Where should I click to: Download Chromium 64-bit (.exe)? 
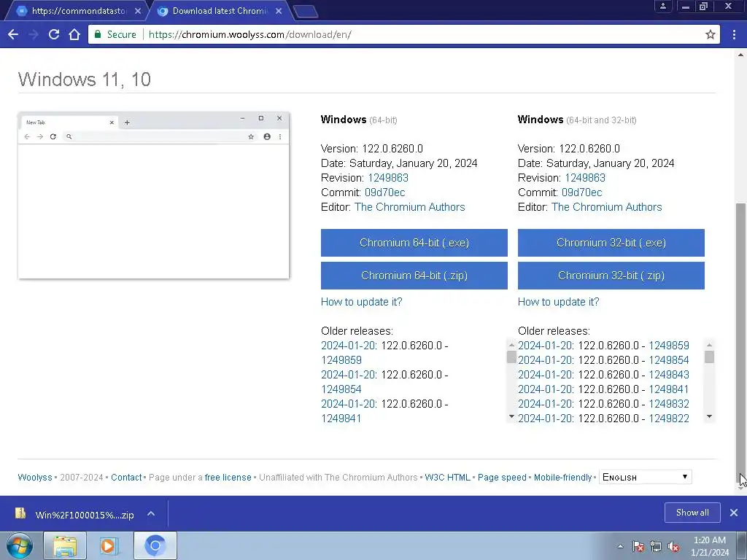pos(414,243)
